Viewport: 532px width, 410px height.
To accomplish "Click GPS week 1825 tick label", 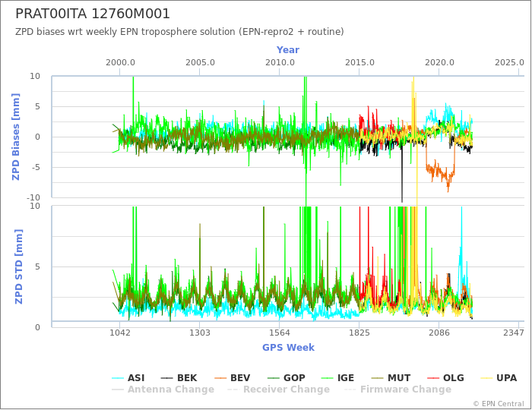I will (x=359, y=333).
